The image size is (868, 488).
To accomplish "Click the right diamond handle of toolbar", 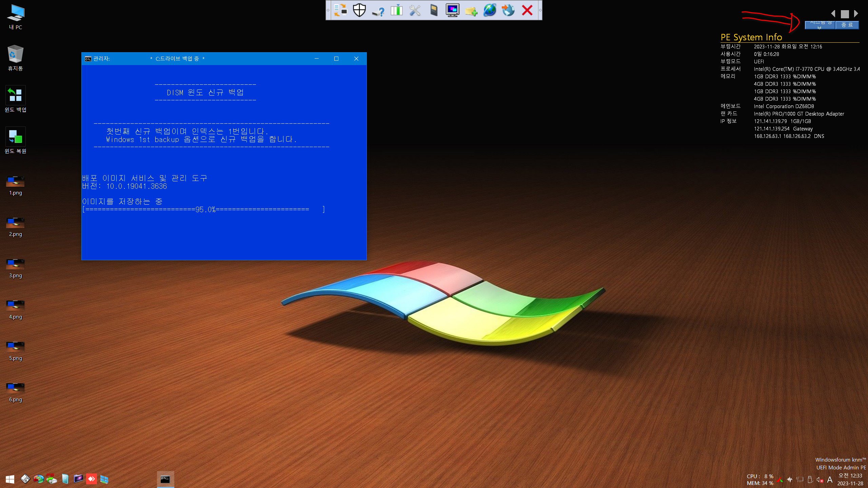I will tap(540, 10).
